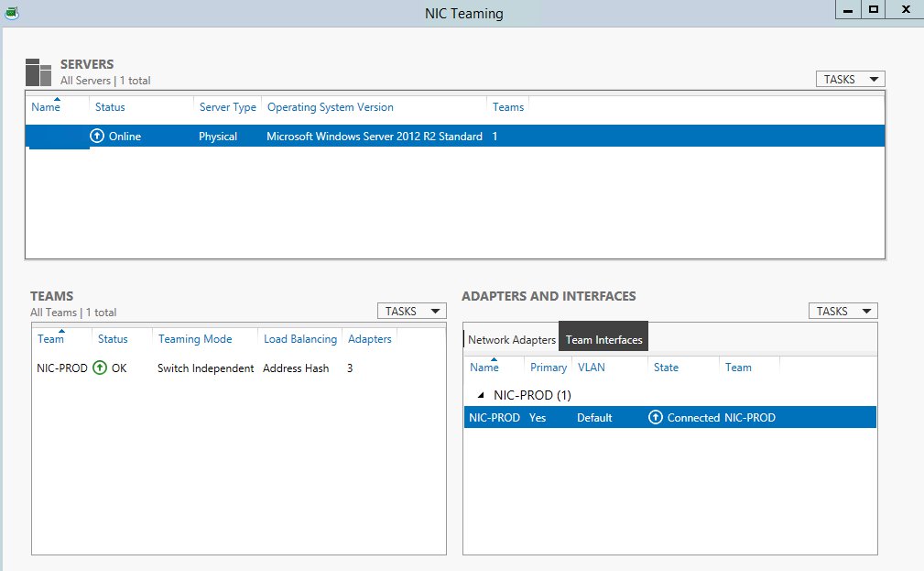
Task: Click the 'Online' status text in Servers
Action: (x=125, y=137)
